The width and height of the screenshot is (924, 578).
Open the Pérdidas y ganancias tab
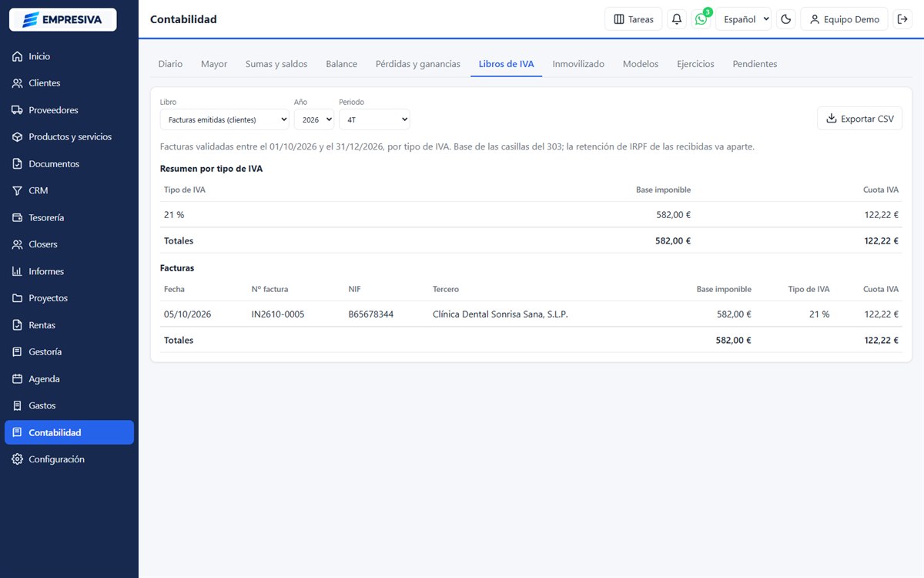[418, 64]
